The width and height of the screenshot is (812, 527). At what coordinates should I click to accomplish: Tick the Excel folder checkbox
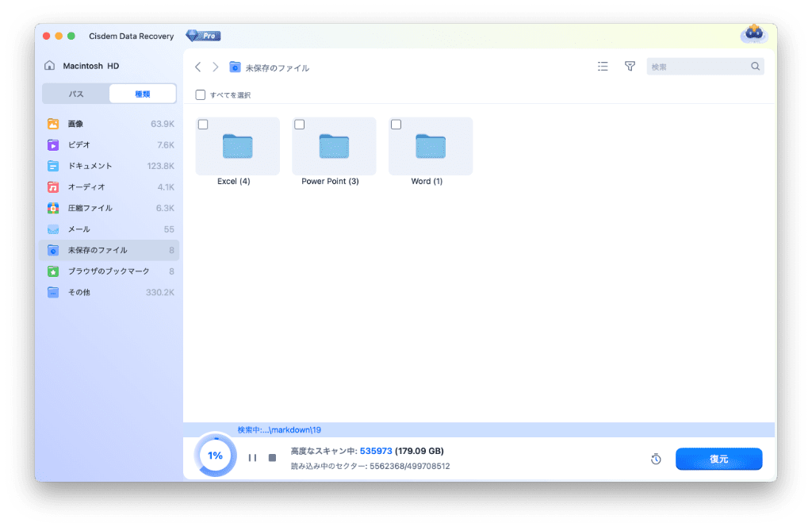pyautogui.click(x=203, y=125)
